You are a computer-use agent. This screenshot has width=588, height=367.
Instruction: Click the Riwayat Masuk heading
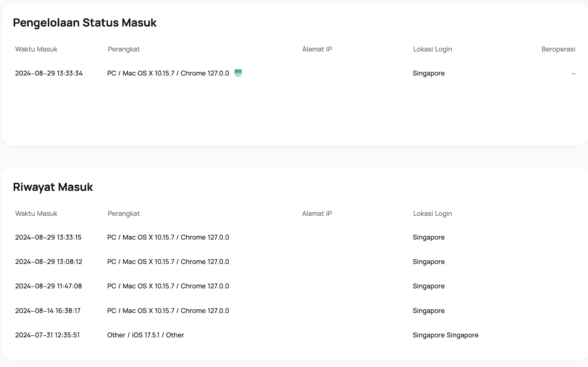pyautogui.click(x=53, y=187)
